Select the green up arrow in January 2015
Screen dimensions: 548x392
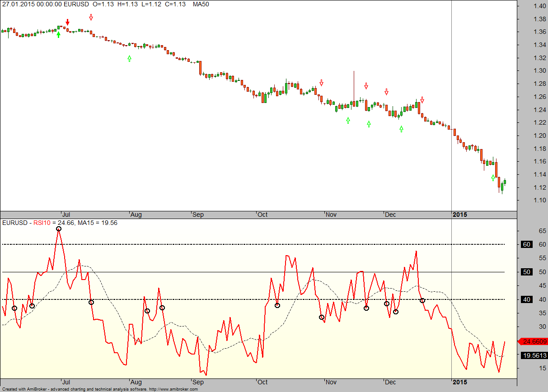493,178
